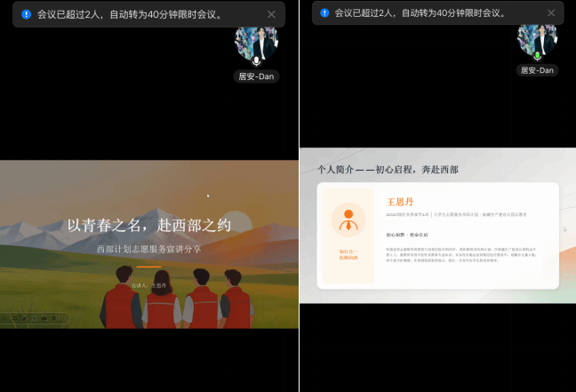This screenshot has height=392, width=576.
Task: Click the blue info icon in left notification
Action: 26,14
